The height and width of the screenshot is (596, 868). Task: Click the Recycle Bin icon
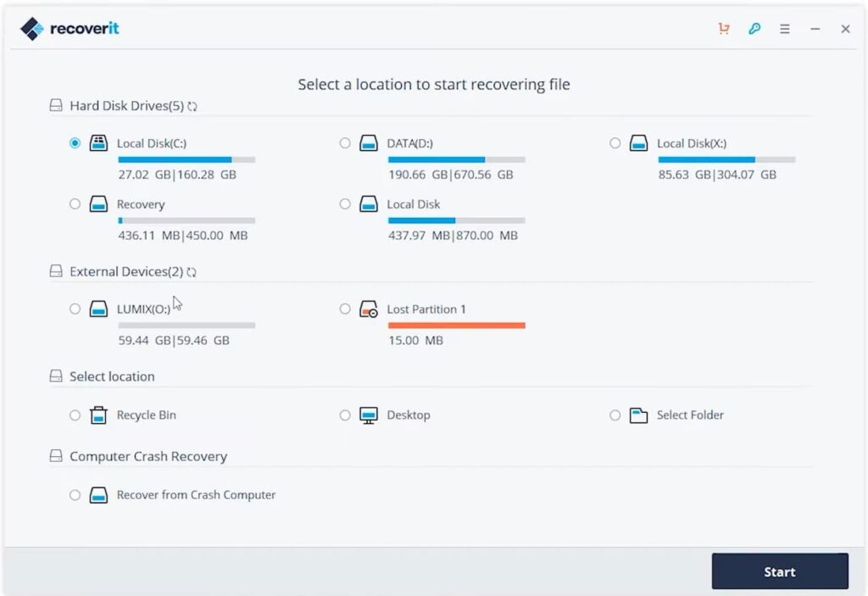(x=97, y=415)
